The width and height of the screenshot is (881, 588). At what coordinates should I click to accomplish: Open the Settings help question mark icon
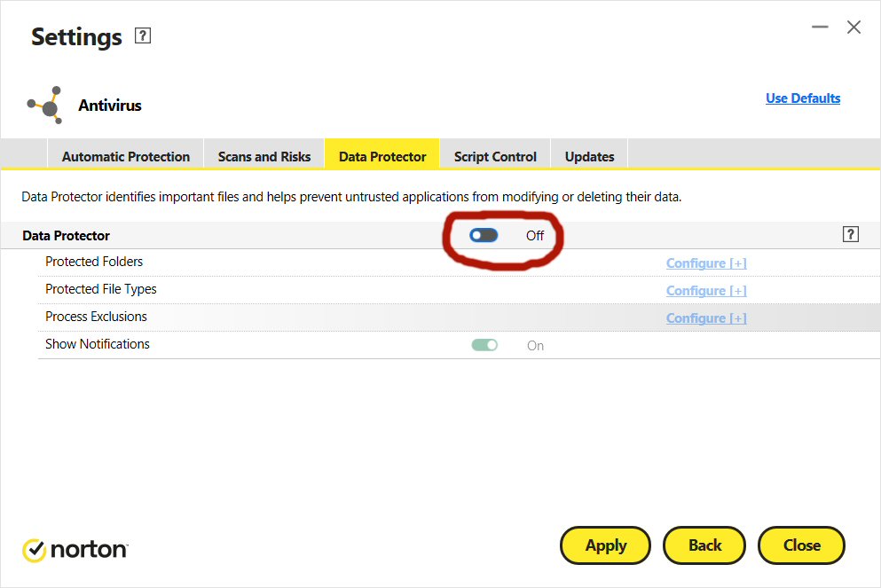coord(143,36)
